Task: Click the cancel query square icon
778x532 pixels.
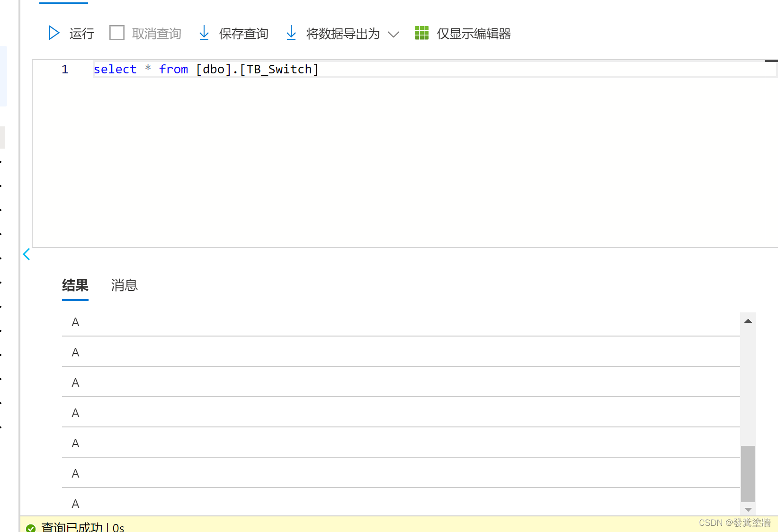Action: pos(117,33)
